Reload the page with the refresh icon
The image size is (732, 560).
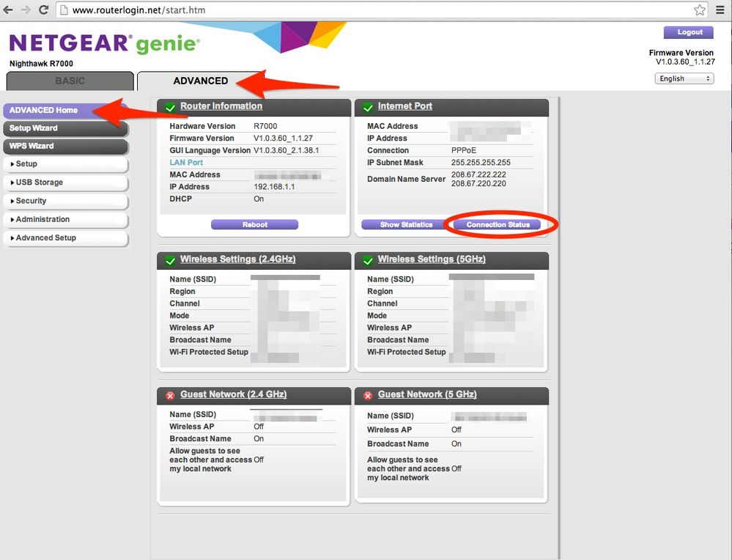pos(44,10)
